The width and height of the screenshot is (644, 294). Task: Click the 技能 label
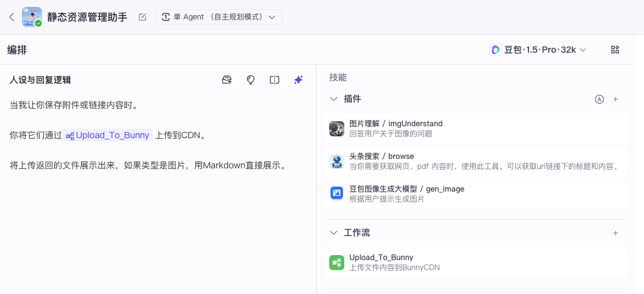click(x=338, y=77)
